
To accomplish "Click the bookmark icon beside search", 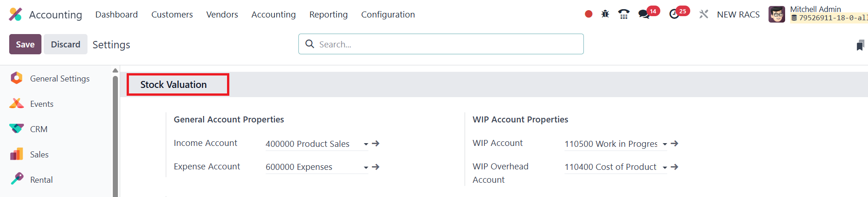I will pyautogui.click(x=860, y=45).
